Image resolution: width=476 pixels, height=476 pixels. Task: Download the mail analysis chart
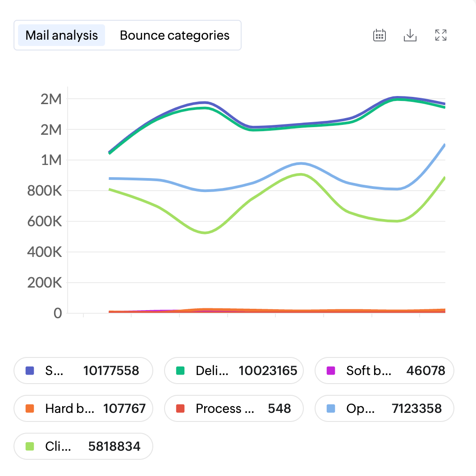coord(410,35)
